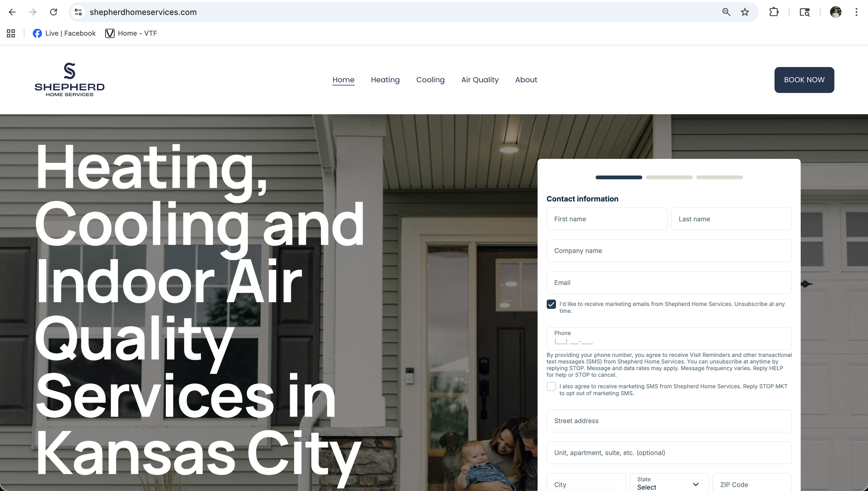Open the Extensions puzzle icon
The image size is (868, 491).
(774, 12)
